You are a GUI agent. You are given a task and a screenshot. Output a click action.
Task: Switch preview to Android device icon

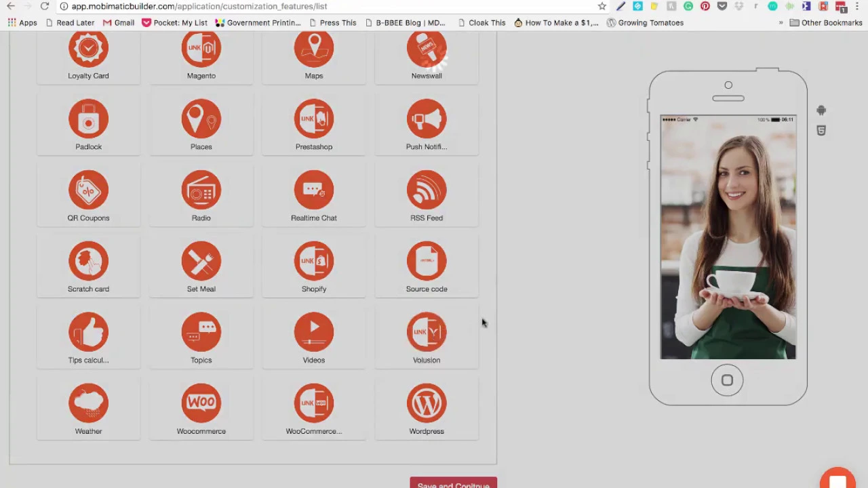[821, 110]
